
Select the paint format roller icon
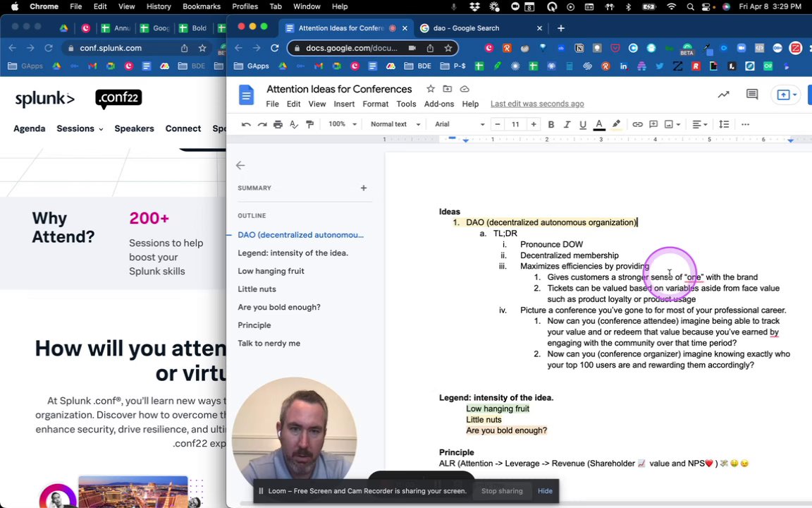309,124
